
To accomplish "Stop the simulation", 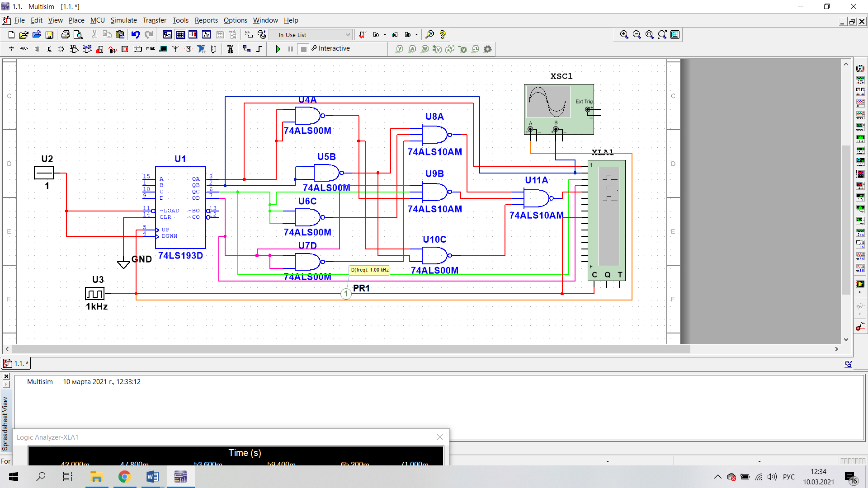I will [304, 49].
